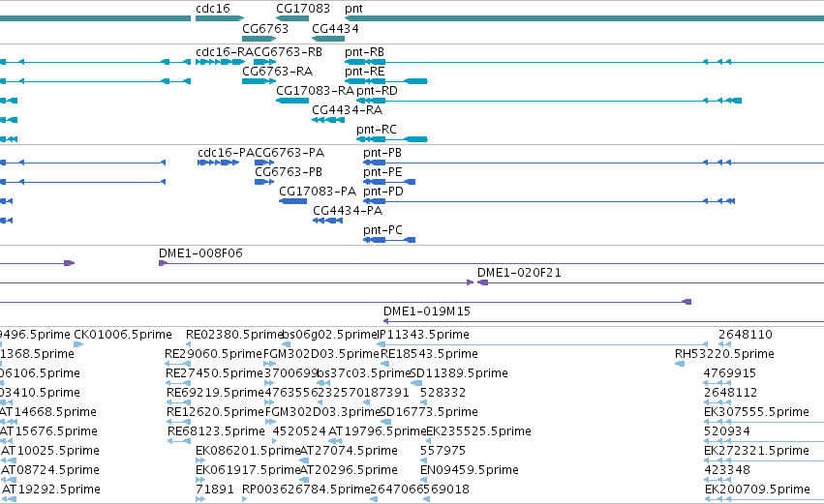Screen dimensions: 824x504
Task: Click transcript label pnt-RB
Action: tap(364, 52)
